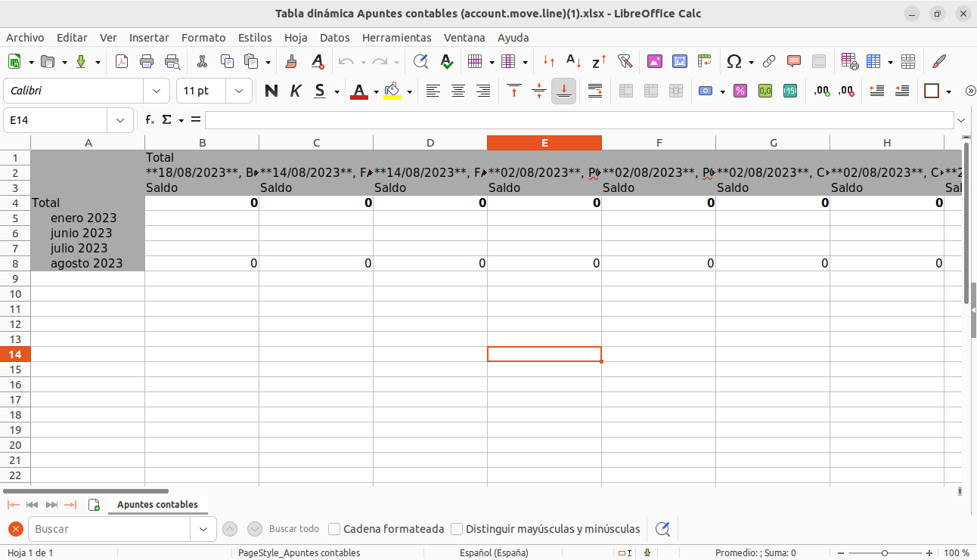Open the font color dropdown arrow

click(376, 91)
